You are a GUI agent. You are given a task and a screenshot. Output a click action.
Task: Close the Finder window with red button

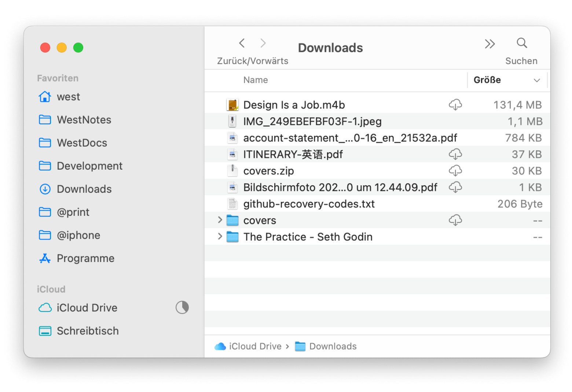45,48
